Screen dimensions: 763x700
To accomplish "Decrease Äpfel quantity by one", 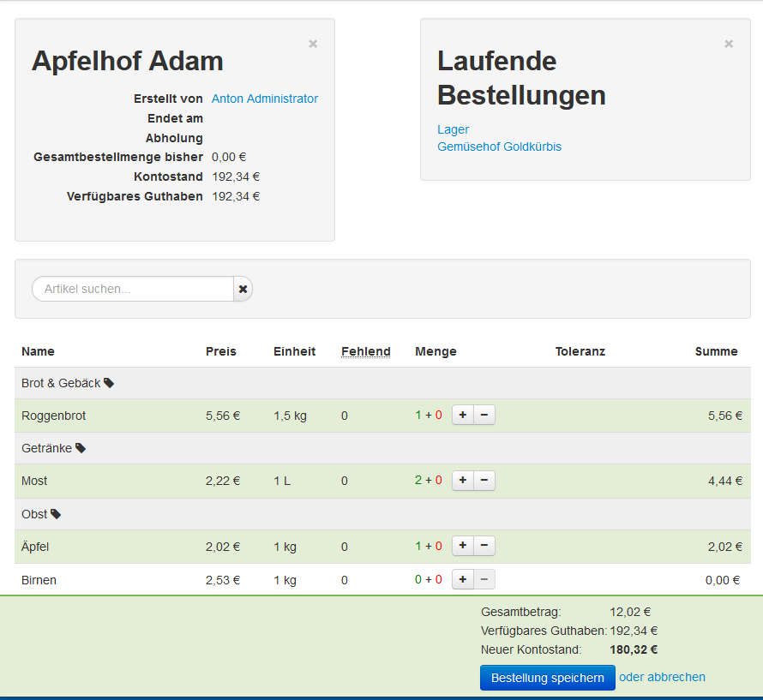I will click(x=484, y=546).
